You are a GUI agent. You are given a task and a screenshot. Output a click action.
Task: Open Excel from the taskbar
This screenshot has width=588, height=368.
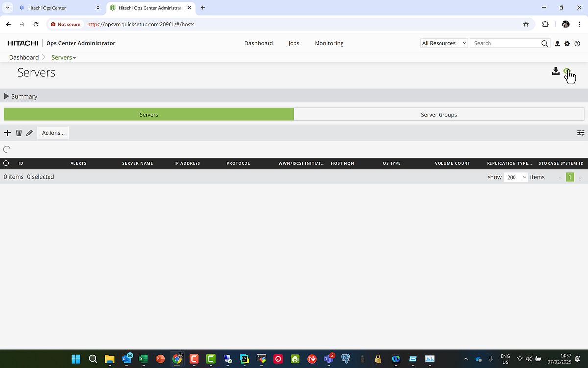(x=143, y=359)
